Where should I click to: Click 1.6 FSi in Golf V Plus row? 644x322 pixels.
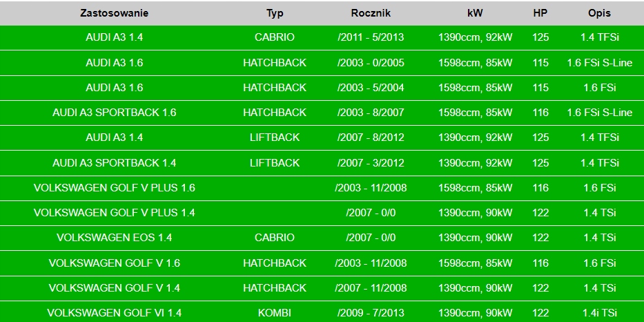click(x=599, y=188)
